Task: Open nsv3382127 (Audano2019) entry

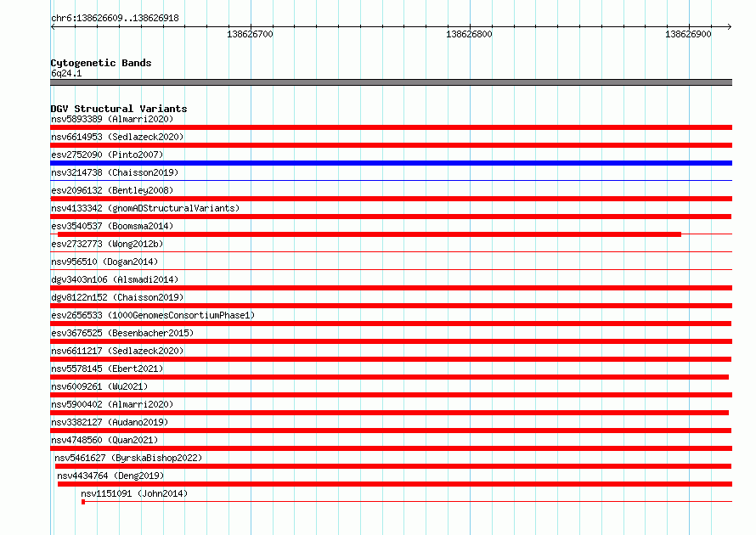Action: click(110, 422)
